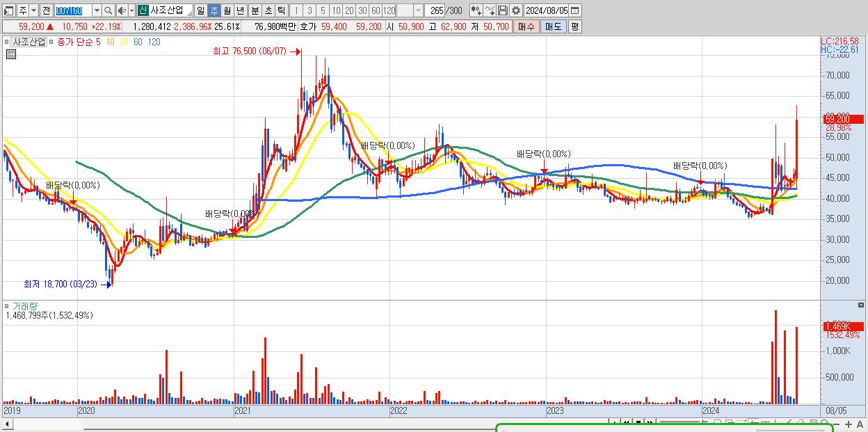Viewport: 868px width, 432px height.
Task: Click the magnifier stock search icon
Action: pyautogui.click(x=108, y=10)
